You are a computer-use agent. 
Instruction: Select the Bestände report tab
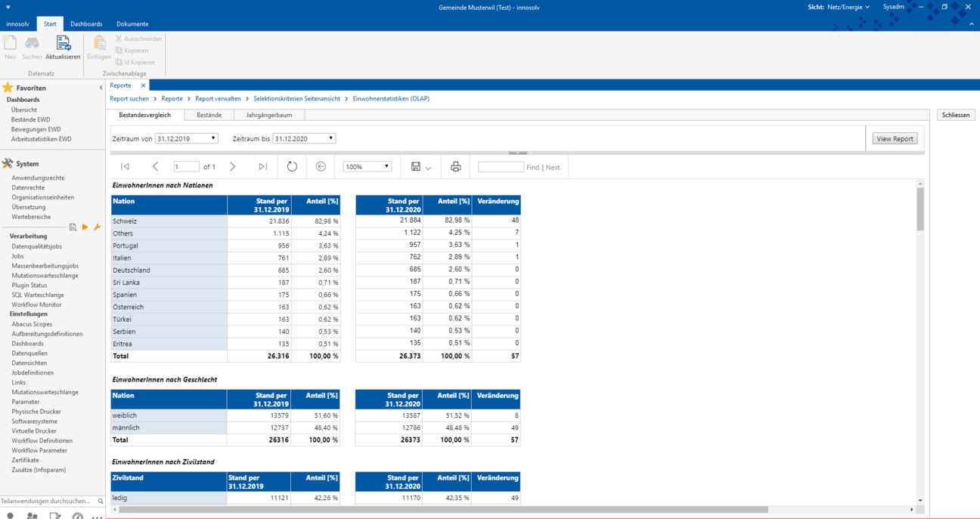click(209, 115)
